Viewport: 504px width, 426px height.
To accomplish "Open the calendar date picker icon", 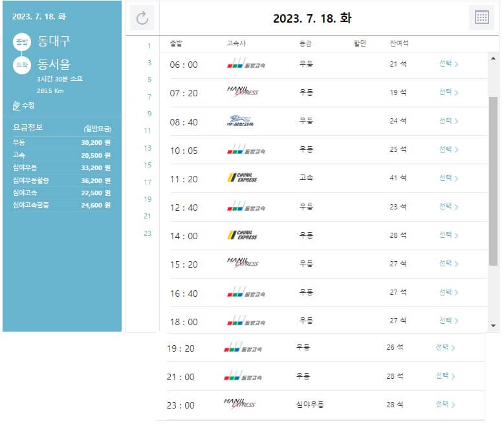I will [x=481, y=17].
